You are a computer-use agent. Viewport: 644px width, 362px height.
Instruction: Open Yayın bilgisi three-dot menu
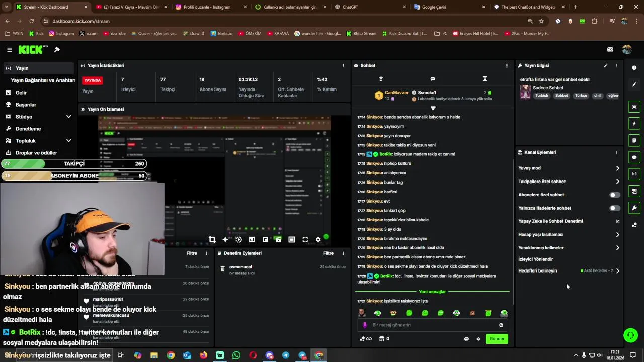point(616,66)
